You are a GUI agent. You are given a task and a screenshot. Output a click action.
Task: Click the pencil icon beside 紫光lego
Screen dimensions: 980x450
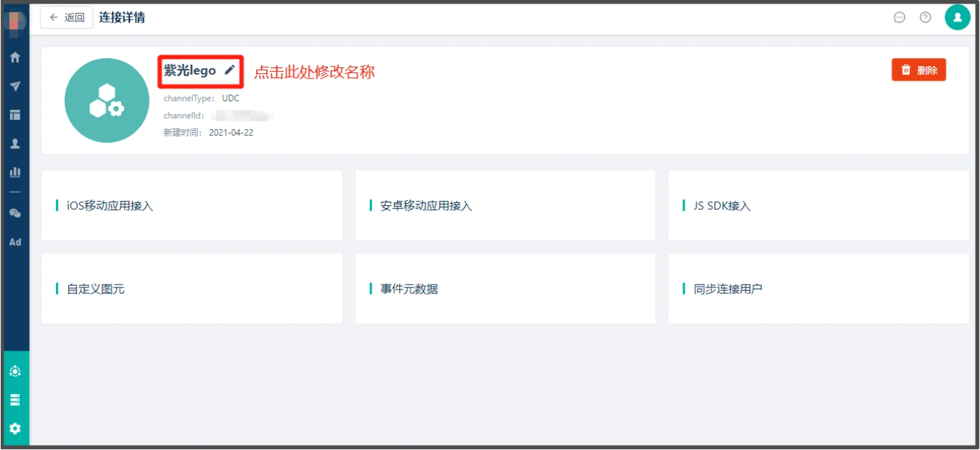229,70
